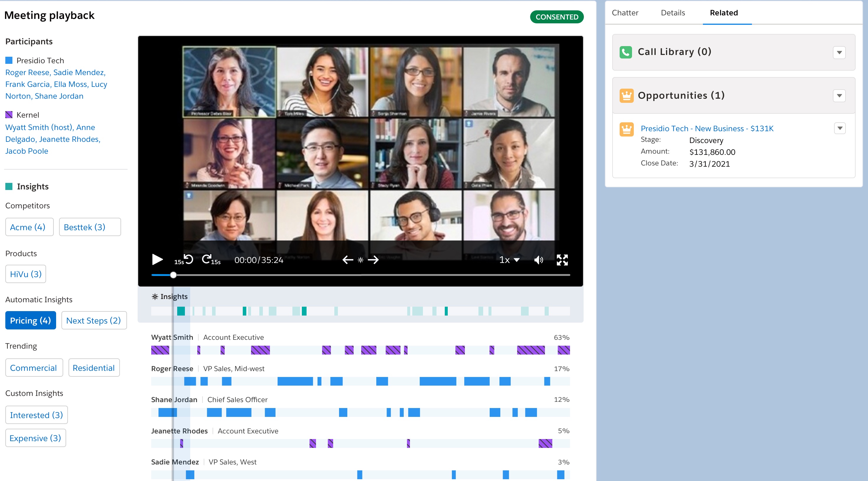Open the Presidio Tech opportunity row menu
Screen dimensions: 868x481
840,128
